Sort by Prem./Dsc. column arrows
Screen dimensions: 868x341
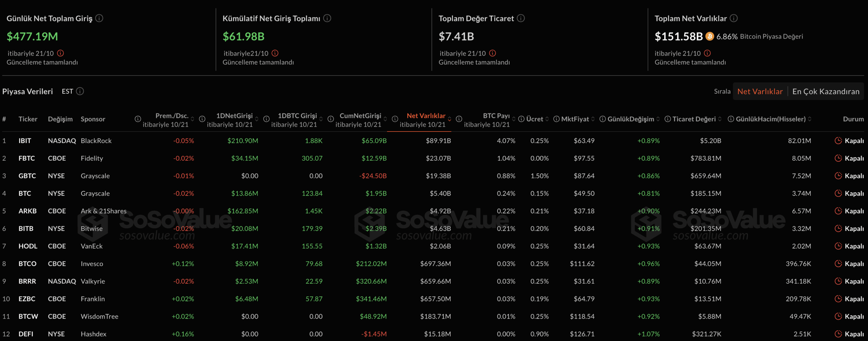point(193,119)
